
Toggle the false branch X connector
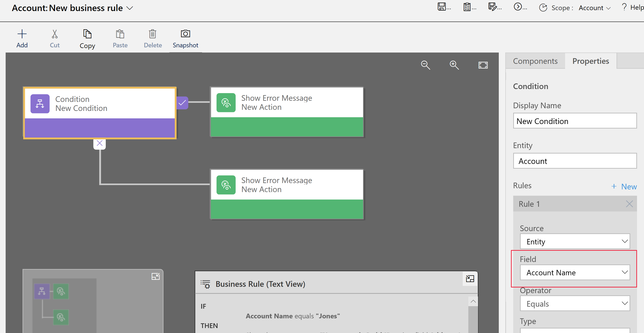click(99, 143)
